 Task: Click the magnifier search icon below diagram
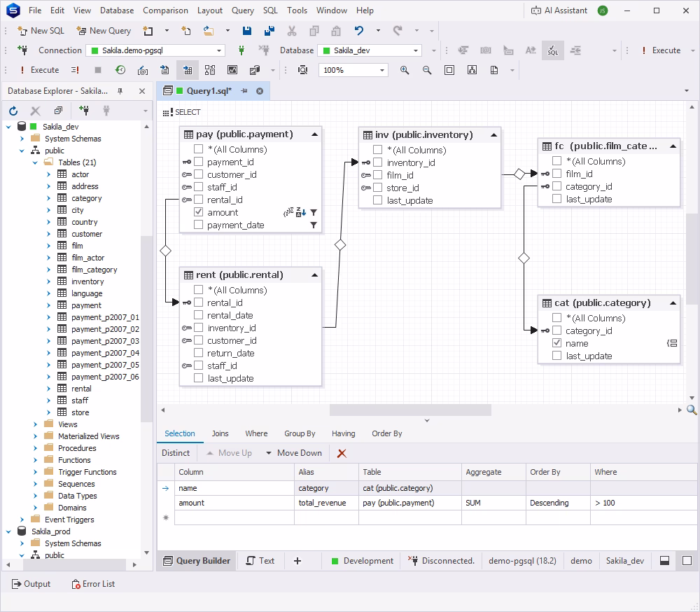click(692, 410)
